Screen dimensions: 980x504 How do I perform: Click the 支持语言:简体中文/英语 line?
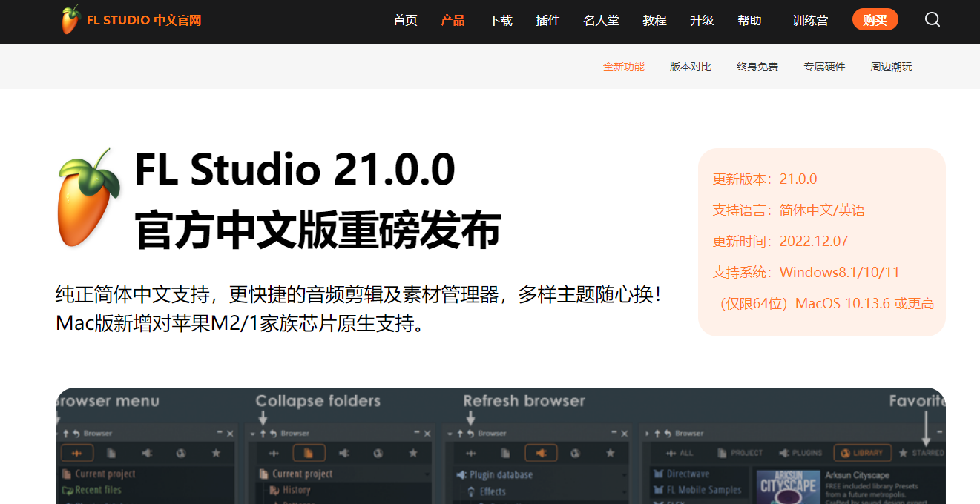789,210
